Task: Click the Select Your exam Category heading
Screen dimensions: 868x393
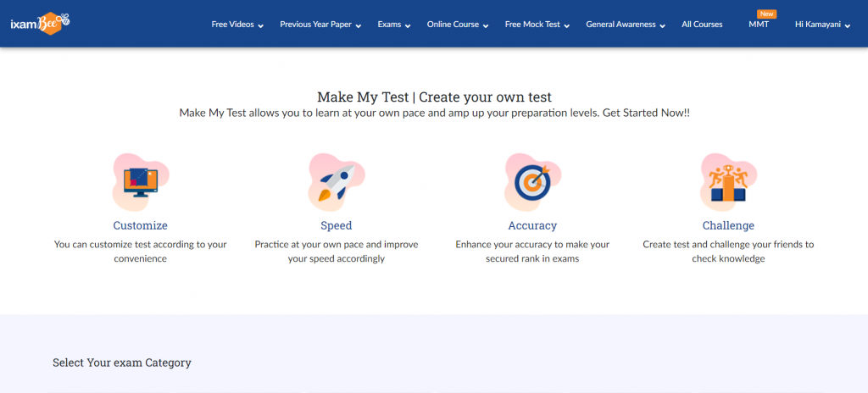Action: [122, 363]
